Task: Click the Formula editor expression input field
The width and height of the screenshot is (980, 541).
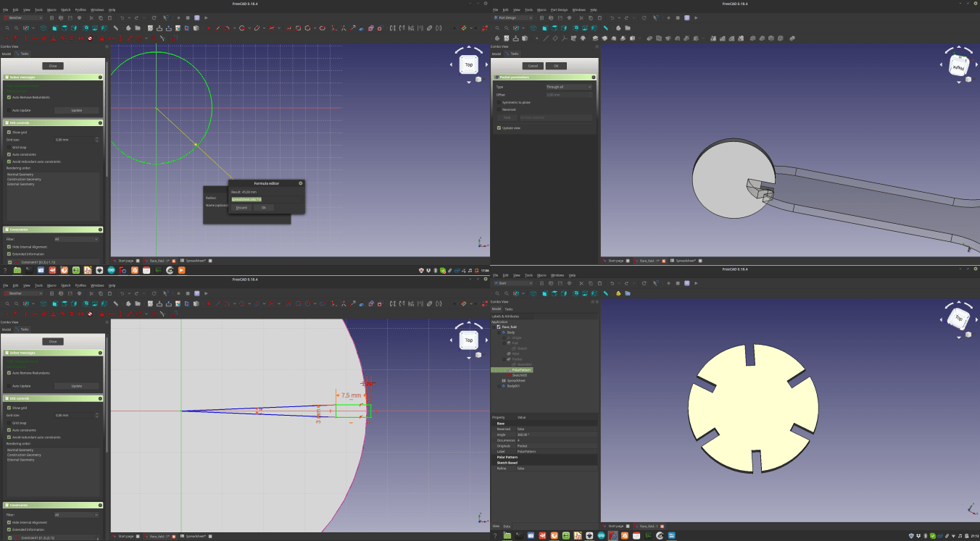Action: click(266, 198)
